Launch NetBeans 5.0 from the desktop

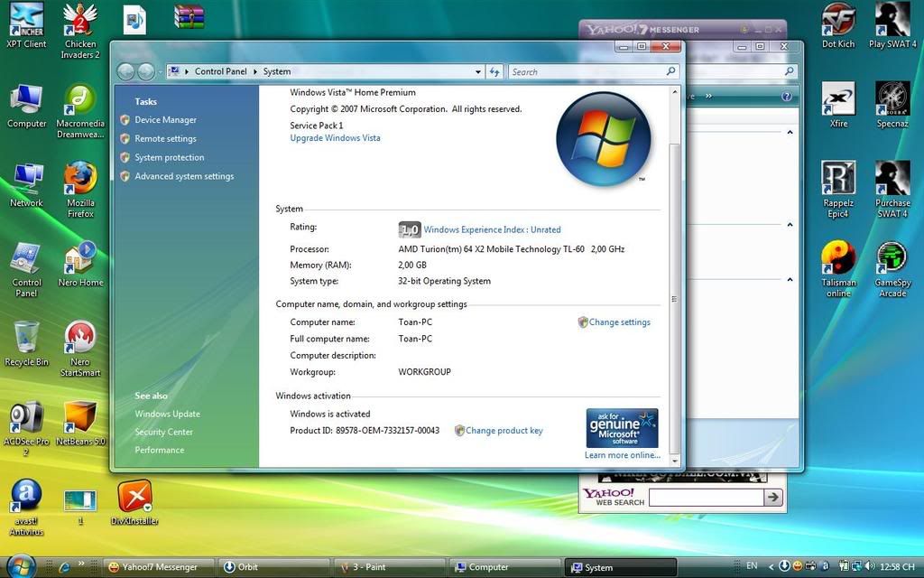pyautogui.click(x=80, y=424)
